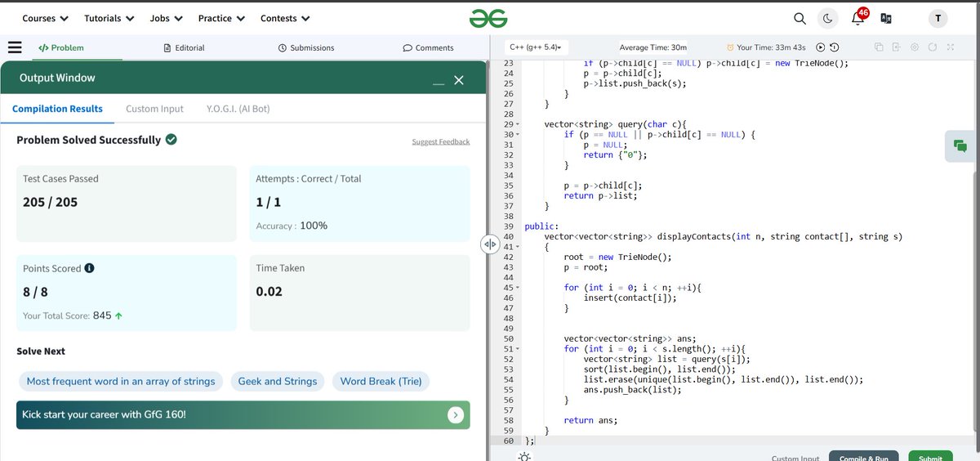Image resolution: width=980 pixels, height=461 pixels.
Task: Click green check next to Solved Successfully
Action: coord(171,140)
